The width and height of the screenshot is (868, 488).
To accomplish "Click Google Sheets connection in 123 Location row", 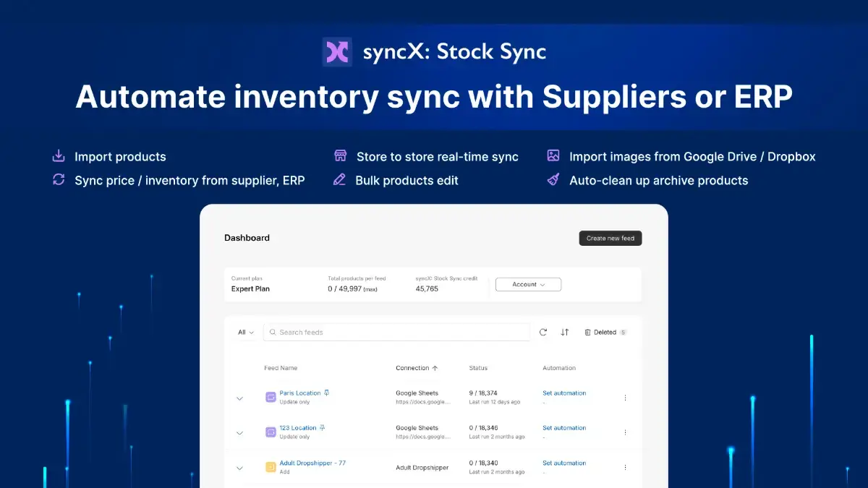I will [417, 428].
